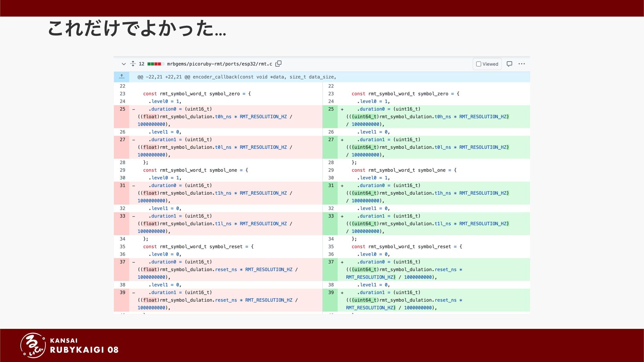Click symbol_zero declaration on left side

(197, 94)
